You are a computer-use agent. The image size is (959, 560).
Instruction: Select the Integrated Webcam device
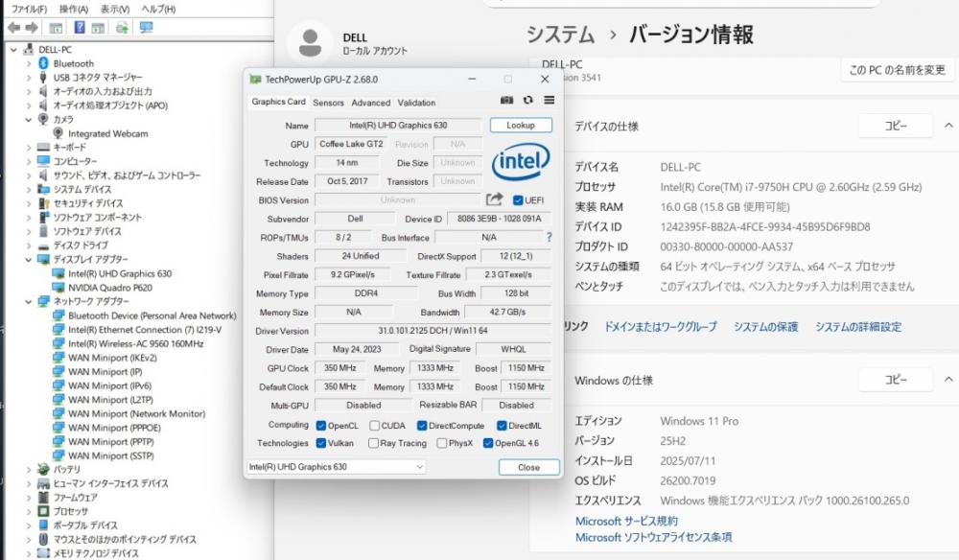(107, 133)
